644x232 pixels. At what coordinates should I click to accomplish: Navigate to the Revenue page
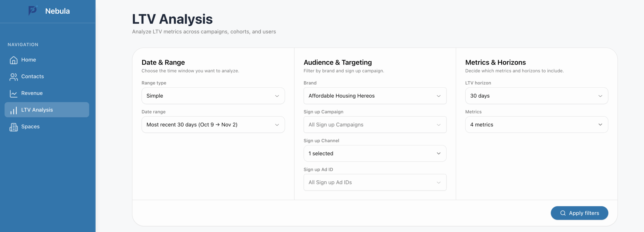(x=32, y=93)
